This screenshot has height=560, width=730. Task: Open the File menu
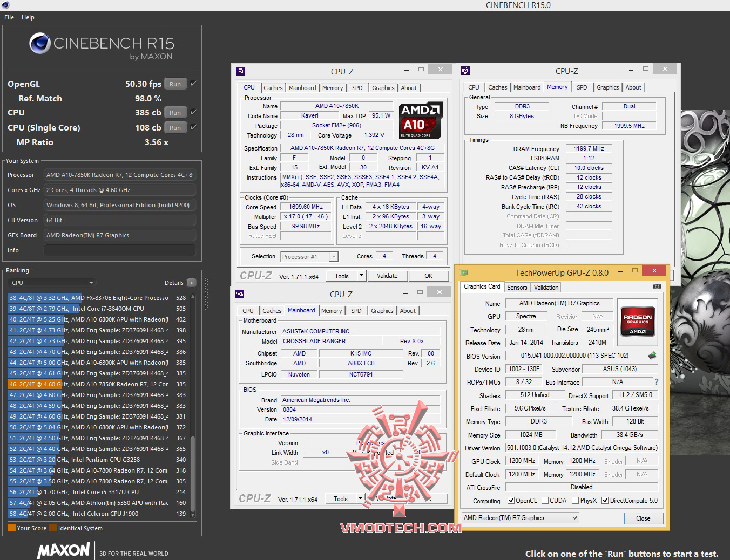[x=9, y=17]
